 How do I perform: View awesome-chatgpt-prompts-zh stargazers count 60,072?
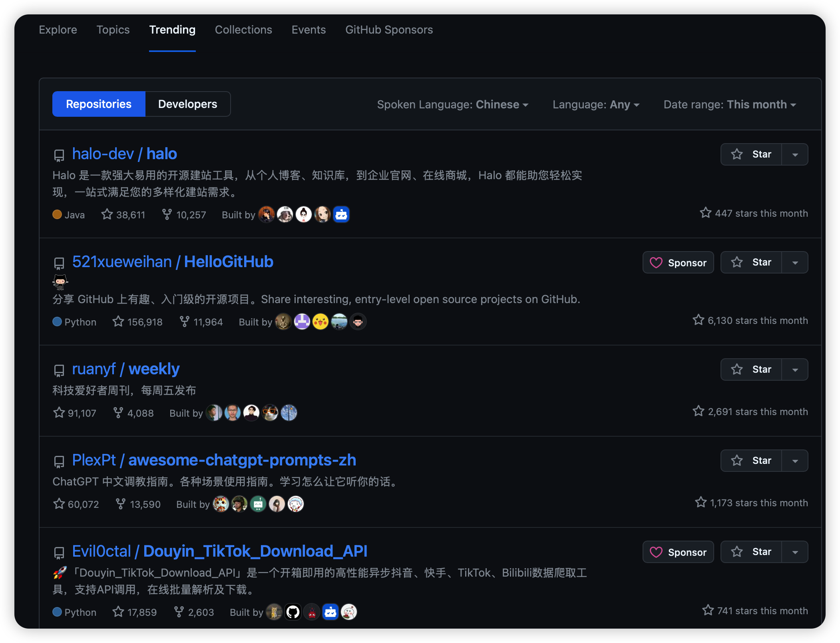pos(76,504)
